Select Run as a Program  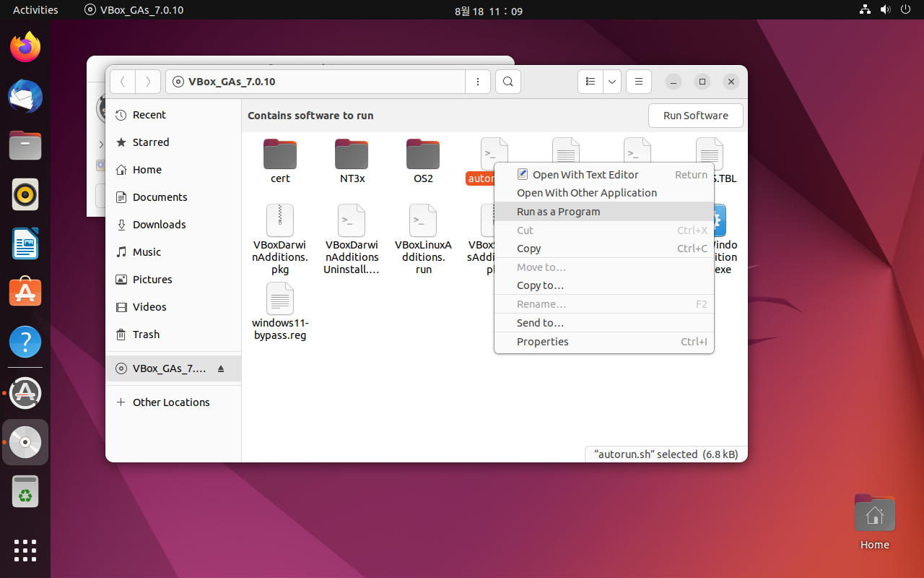pos(603,212)
